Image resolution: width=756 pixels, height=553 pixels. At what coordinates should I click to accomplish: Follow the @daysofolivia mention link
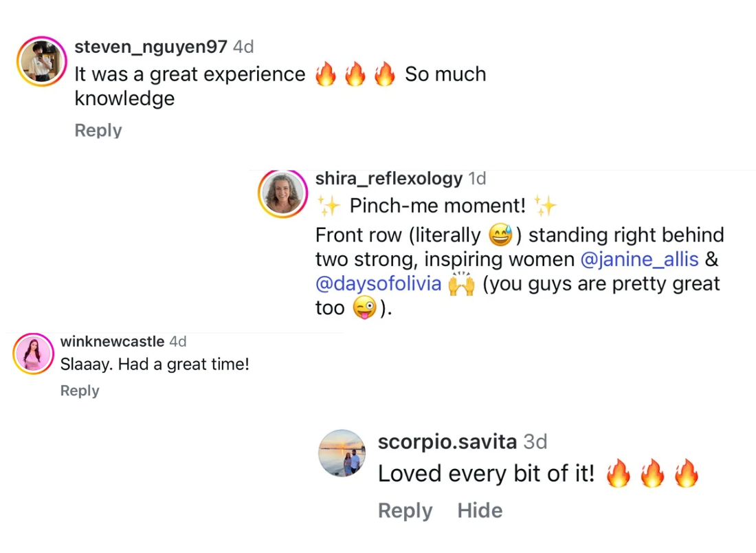click(x=378, y=283)
